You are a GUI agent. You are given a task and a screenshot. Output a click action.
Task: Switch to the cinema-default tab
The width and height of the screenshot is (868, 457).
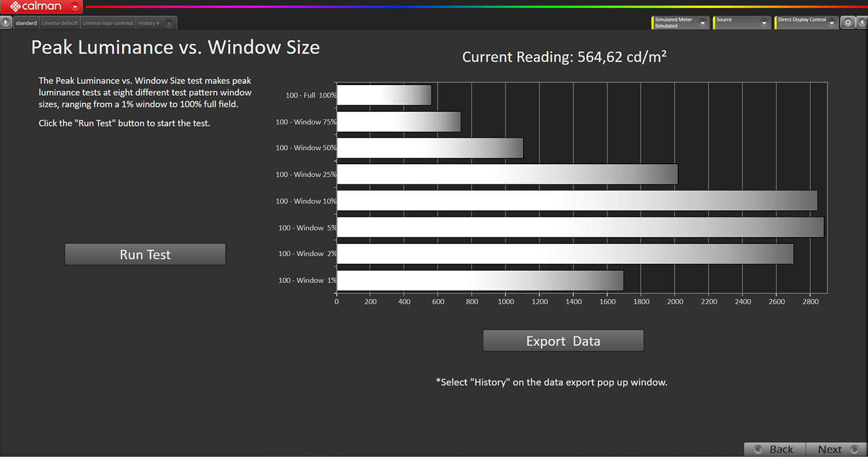59,23
